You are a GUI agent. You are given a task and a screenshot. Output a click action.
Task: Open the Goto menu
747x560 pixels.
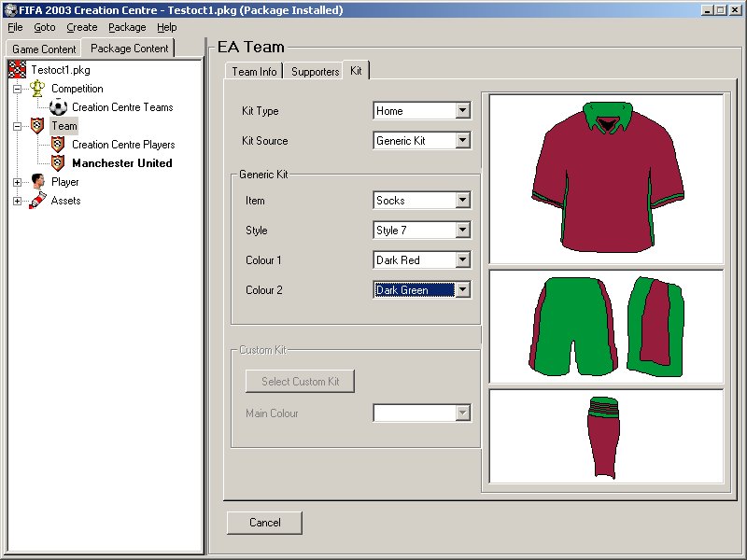tap(44, 28)
